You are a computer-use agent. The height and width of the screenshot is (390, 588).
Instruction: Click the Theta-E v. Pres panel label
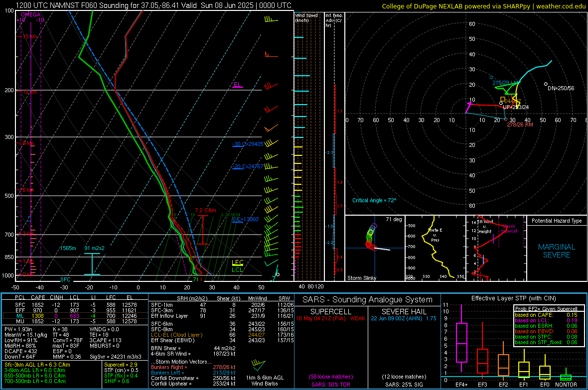coord(435,235)
